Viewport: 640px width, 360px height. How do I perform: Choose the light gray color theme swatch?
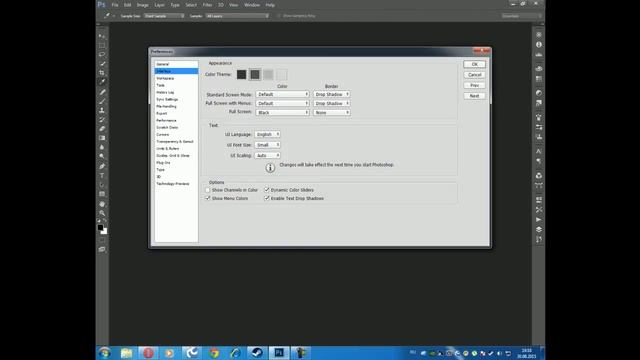click(268, 75)
